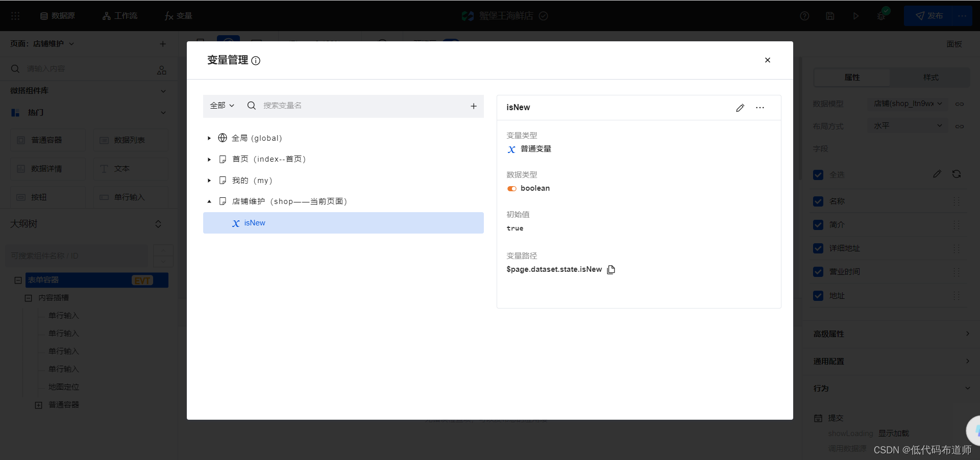The width and height of the screenshot is (980, 460).
Task: Click the bind link icon beside 数据模型
Action: [x=960, y=104]
